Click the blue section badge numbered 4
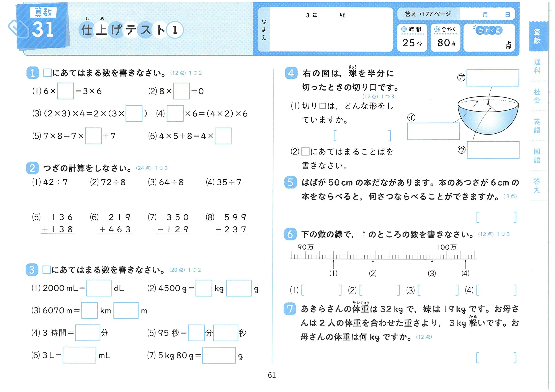Image resolution: width=555 pixels, height=392 pixels. pyautogui.click(x=291, y=73)
